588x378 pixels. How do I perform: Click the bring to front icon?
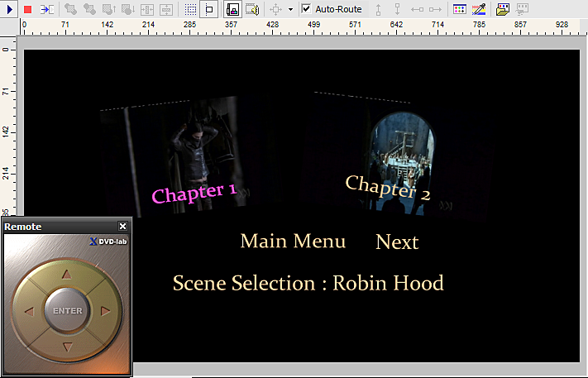coord(70,9)
